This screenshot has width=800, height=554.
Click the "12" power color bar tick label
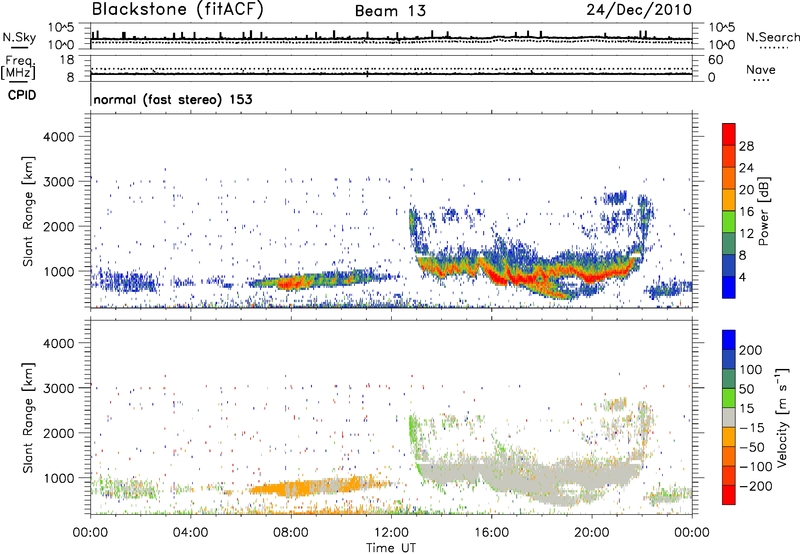(746, 233)
